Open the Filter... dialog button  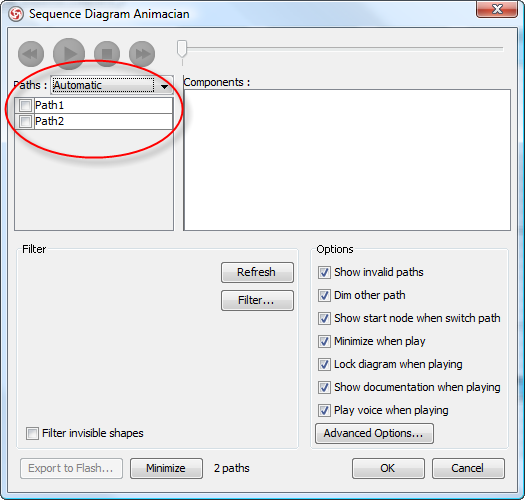coord(257,300)
